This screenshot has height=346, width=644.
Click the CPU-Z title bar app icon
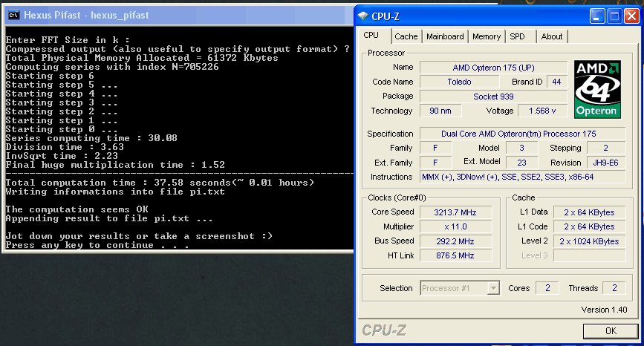(x=363, y=16)
